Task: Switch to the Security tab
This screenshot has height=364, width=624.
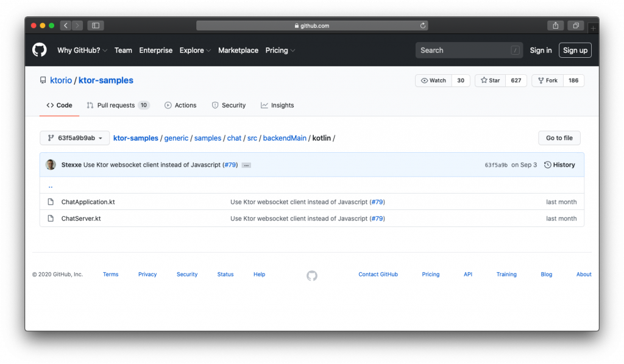Action: [229, 105]
